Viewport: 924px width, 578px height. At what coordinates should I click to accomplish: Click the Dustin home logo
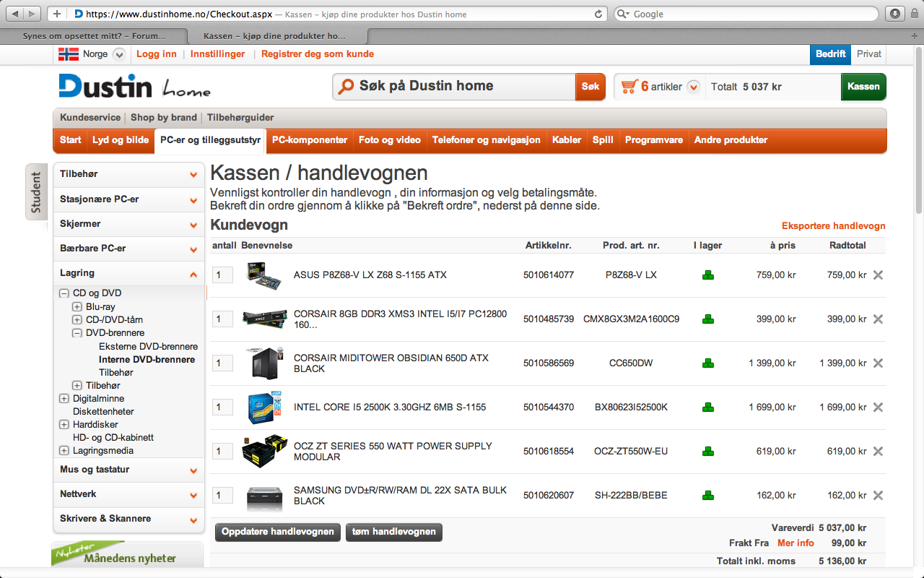[x=135, y=85]
